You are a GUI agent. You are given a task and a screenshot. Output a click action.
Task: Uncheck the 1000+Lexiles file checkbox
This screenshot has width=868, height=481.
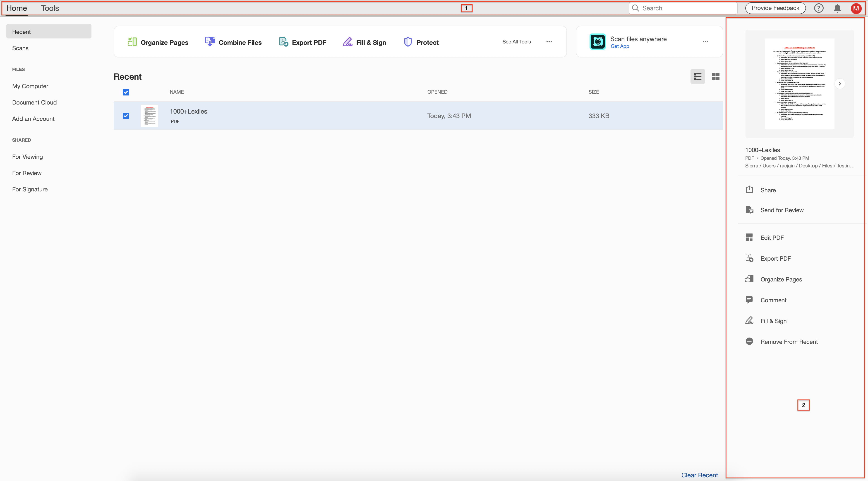tap(126, 116)
